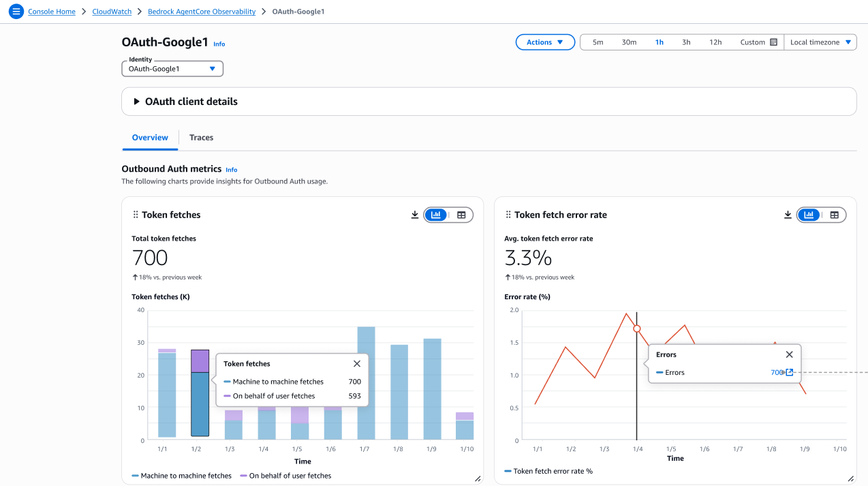
Task: Expand the OAuth client details section
Action: point(137,102)
